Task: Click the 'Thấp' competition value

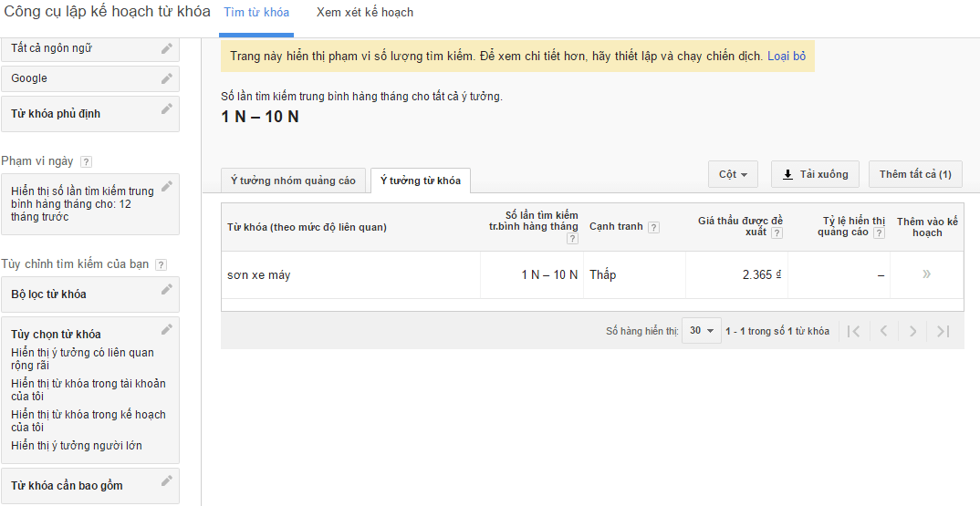Action: [x=602, y=274]
